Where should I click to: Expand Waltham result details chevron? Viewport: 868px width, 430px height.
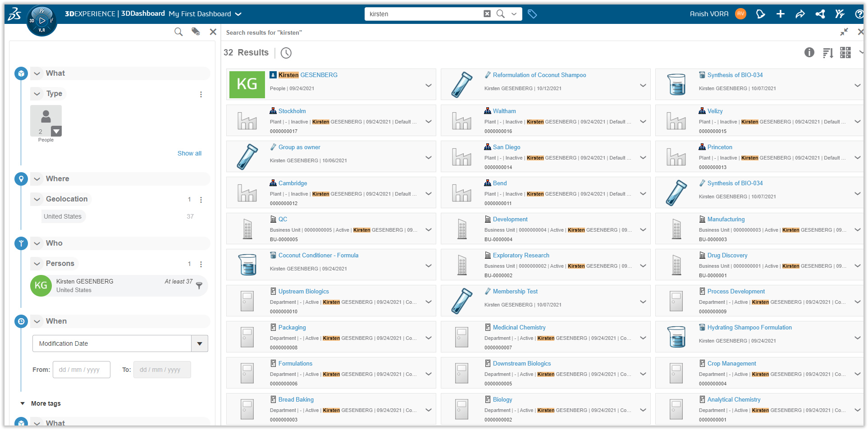[x=643, y=121]
